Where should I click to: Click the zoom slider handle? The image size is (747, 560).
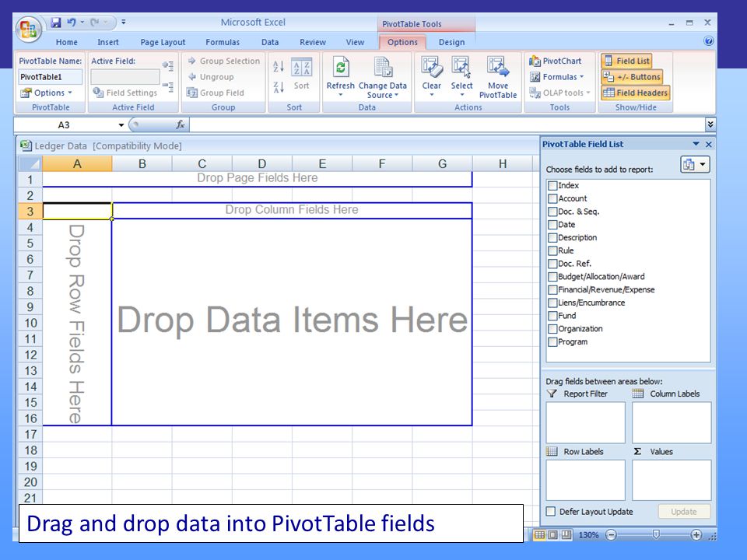tap(656, 535)
